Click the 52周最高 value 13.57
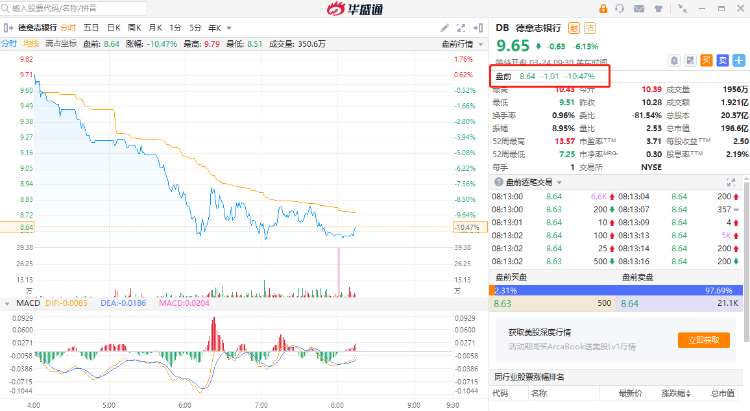 [x=564, y=141]
